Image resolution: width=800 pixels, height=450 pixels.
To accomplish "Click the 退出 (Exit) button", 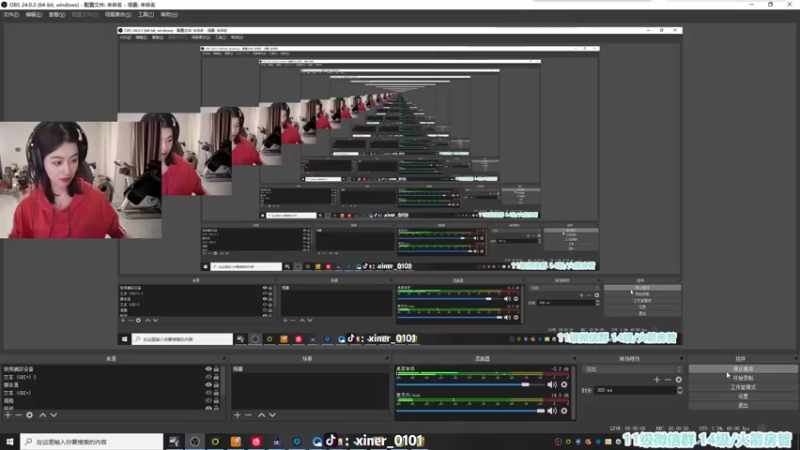I will click(743, 406).
